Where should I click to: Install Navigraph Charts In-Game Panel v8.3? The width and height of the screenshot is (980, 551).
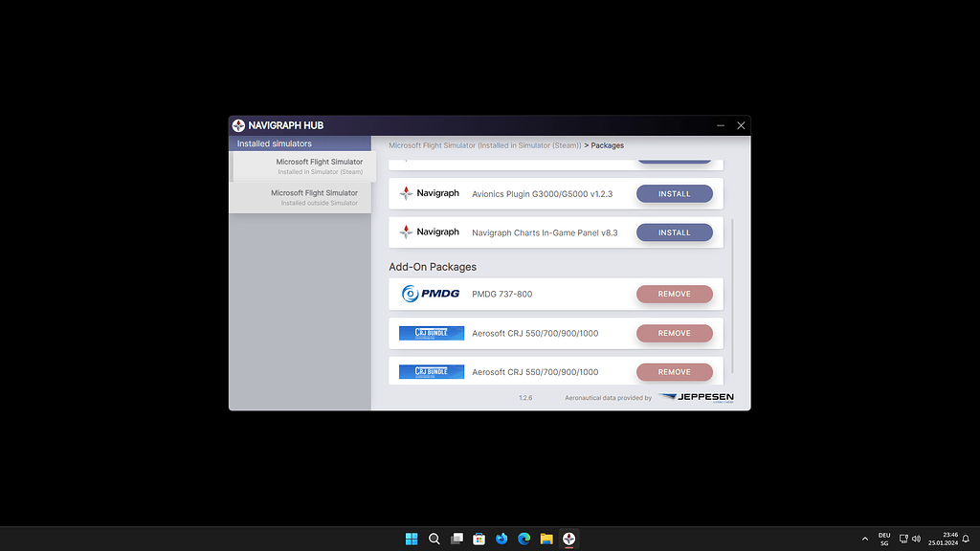coord(674,231)
